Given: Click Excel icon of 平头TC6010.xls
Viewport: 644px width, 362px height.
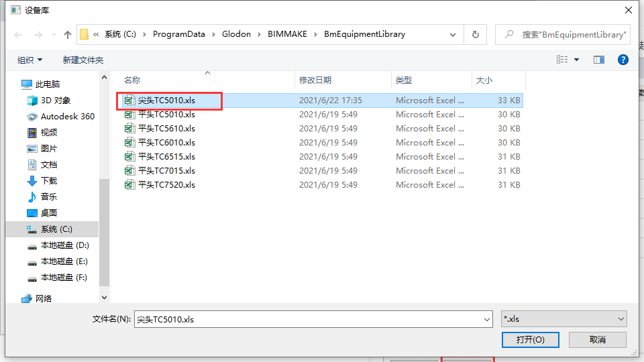Looking at the screenshot, I should 129,142.
